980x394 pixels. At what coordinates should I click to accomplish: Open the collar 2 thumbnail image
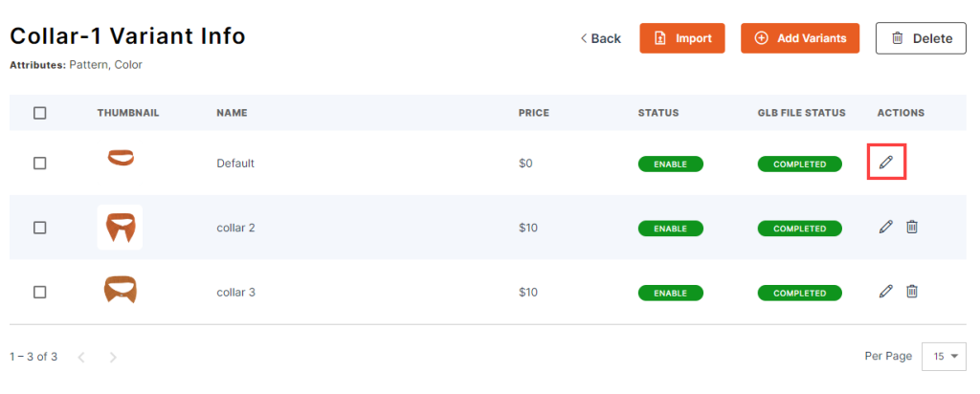pos(120,228)
